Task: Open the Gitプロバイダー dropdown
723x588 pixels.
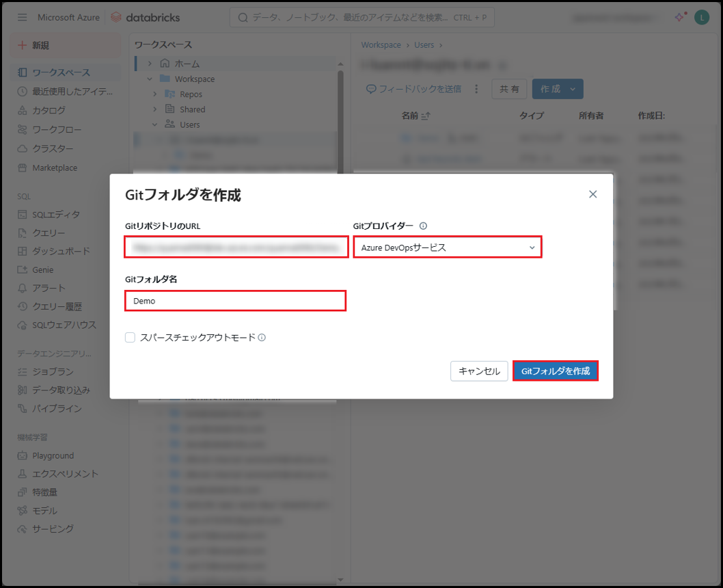Action: coord(448,248)
